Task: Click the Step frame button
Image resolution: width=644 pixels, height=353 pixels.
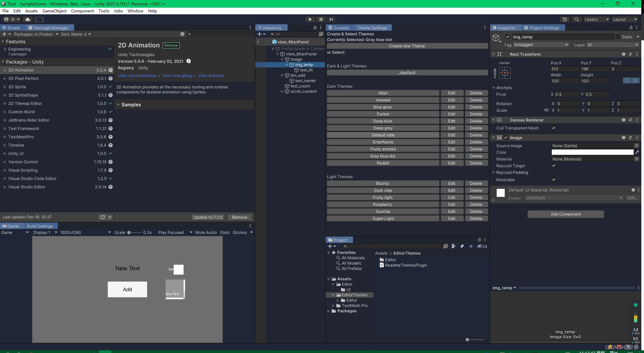Action: pos(331,19)
